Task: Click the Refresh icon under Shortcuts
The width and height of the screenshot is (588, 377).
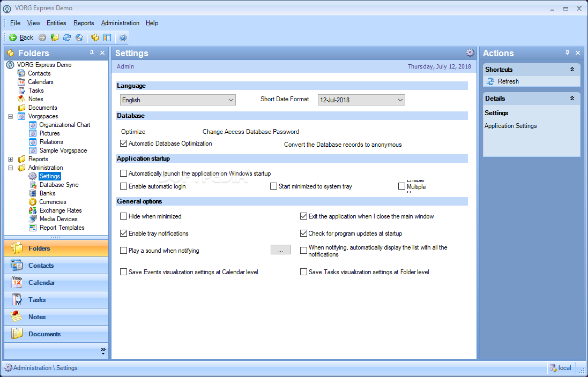Action: [490, 81]
